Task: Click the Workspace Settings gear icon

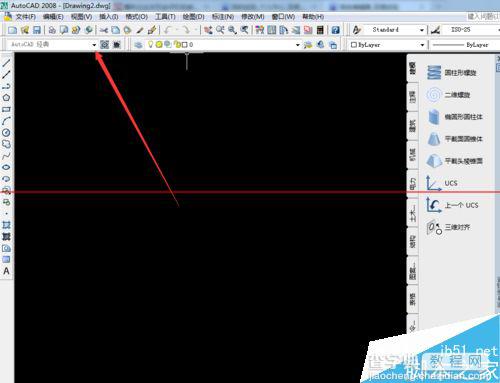Action: point(105,45)
